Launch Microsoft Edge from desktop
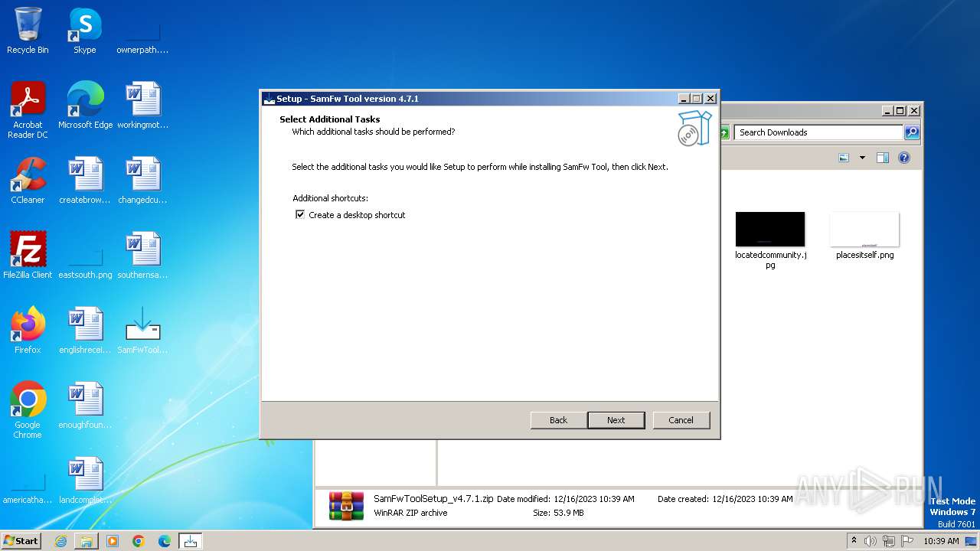The width and height of the screenshot is (980, 551). [x=85, y=105]
